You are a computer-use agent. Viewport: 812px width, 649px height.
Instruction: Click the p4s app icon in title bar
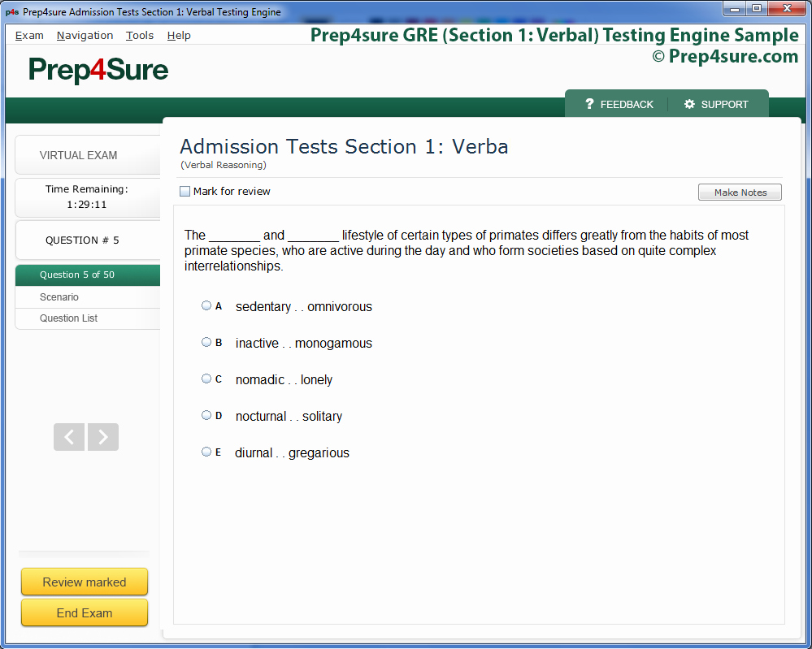[x=12, y=12]
